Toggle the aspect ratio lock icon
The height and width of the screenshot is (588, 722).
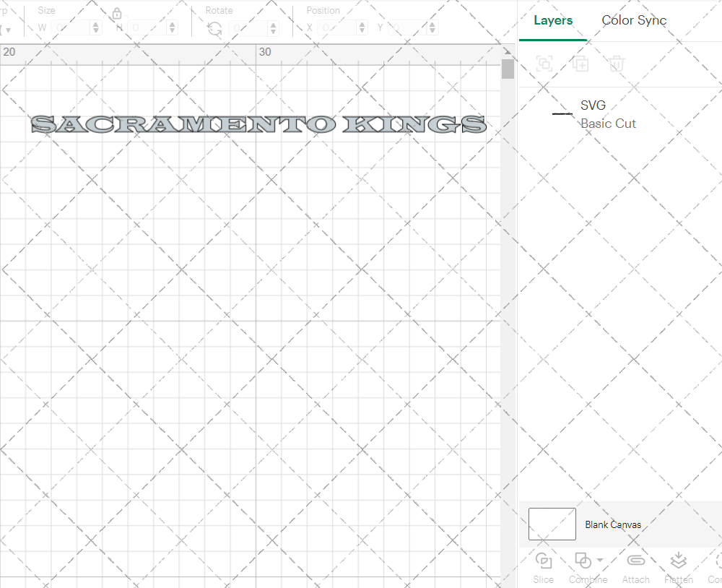(117, 13)
